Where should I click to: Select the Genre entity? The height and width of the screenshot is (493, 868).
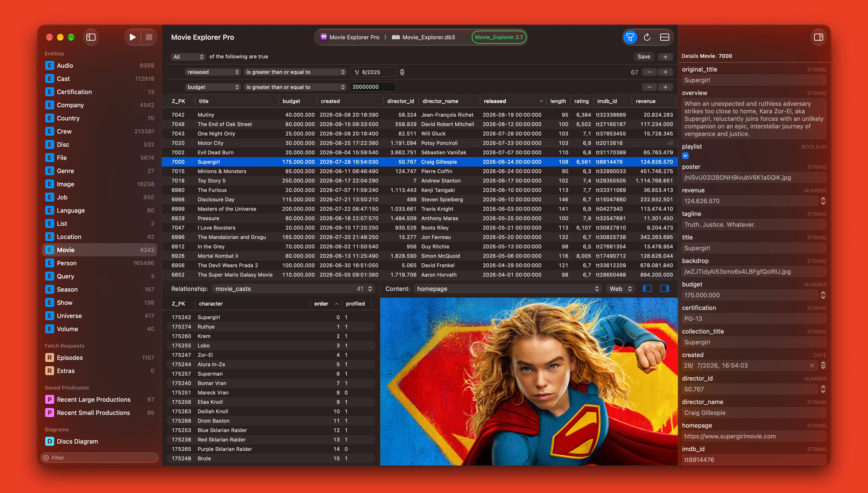100,171
